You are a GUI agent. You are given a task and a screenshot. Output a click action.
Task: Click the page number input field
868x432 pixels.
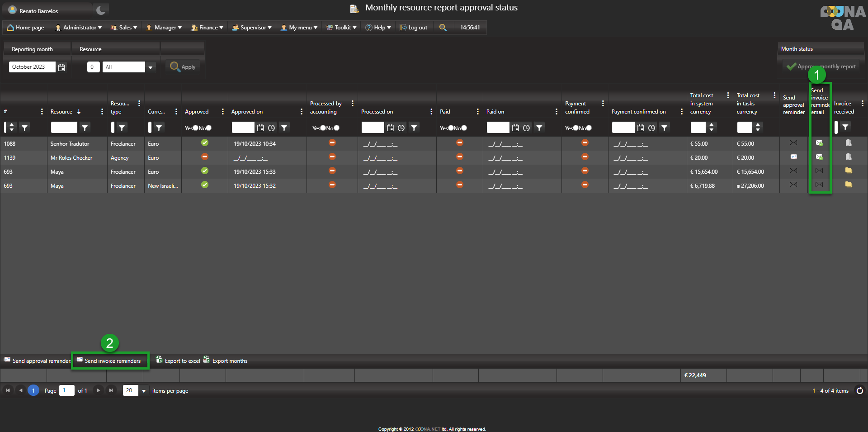66,390
